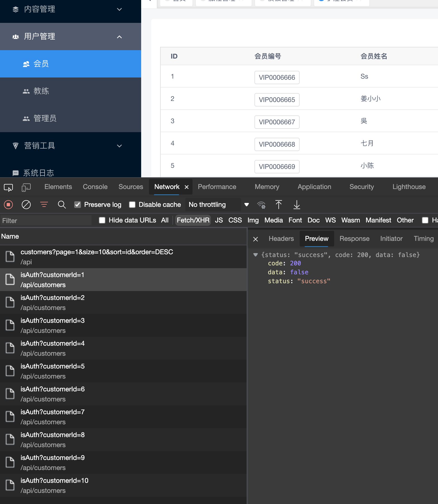Select the isAuth?customerId=6 request row
438x504 pixels.
click(x=123, y=394)
